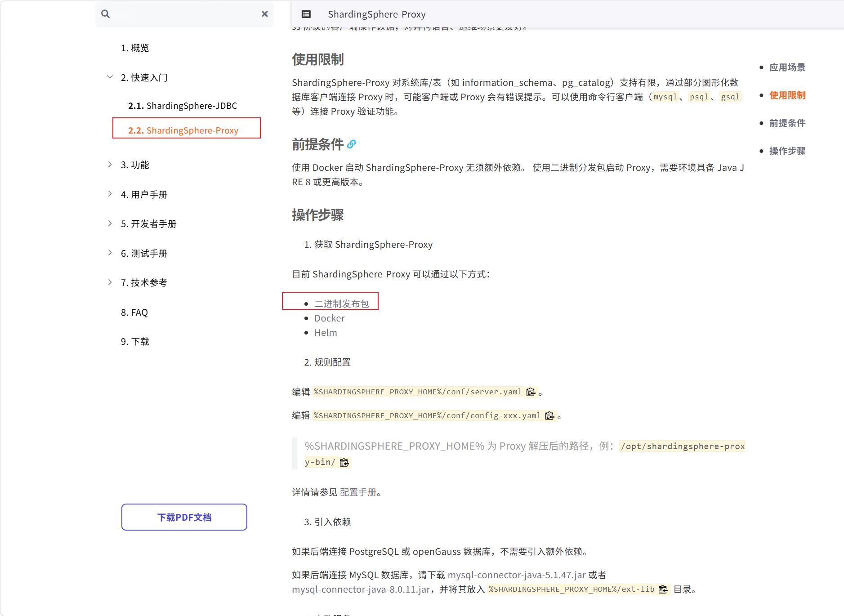Viewport: 844px width, 616px height.
Task: Jump to 应用场景 in page outline
Action: [x=787, y=67]
